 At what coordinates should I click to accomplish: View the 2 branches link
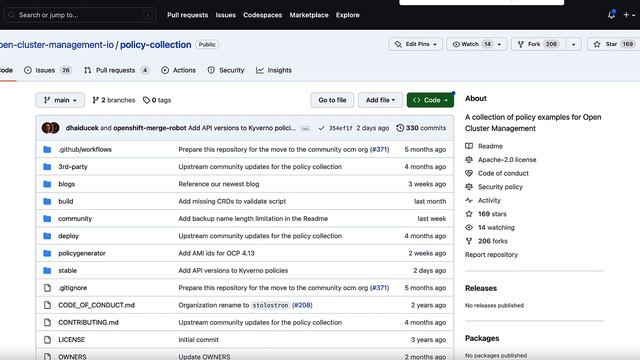[x=114, y=100]
